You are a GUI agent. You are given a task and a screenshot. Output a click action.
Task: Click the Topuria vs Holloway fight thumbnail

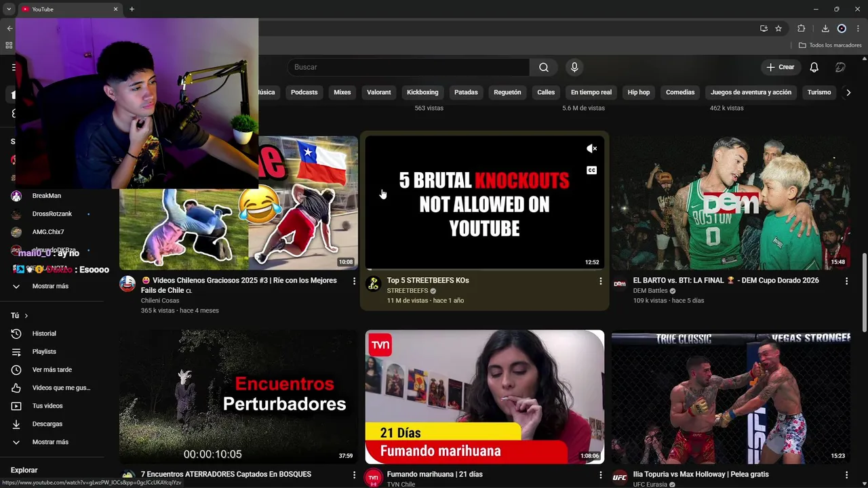(730, 397)
